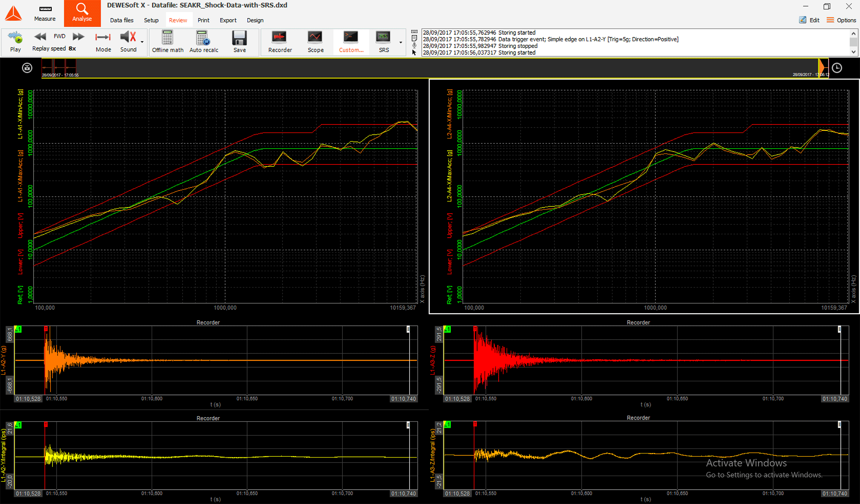Open Offline math calculator
The height and width of the screenshot is (504, 860).
pyautogui.click(x=167, y=41)
